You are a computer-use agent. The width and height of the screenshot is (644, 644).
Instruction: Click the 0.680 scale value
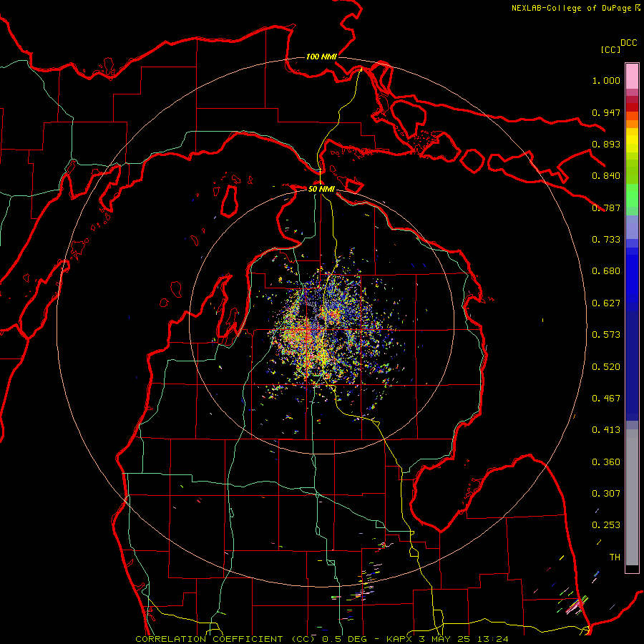click(x=606, y=271)
